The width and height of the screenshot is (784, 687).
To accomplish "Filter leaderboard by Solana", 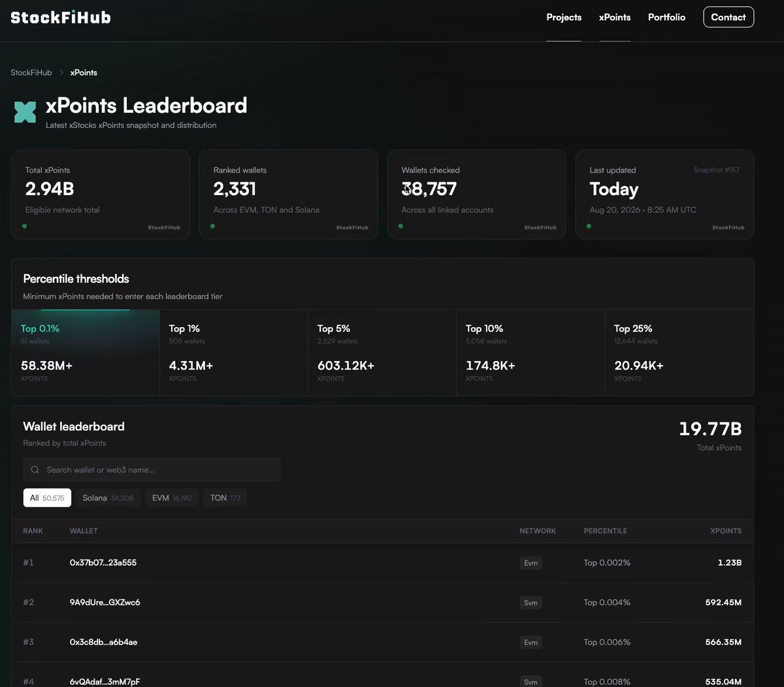I will click(108, 498).
